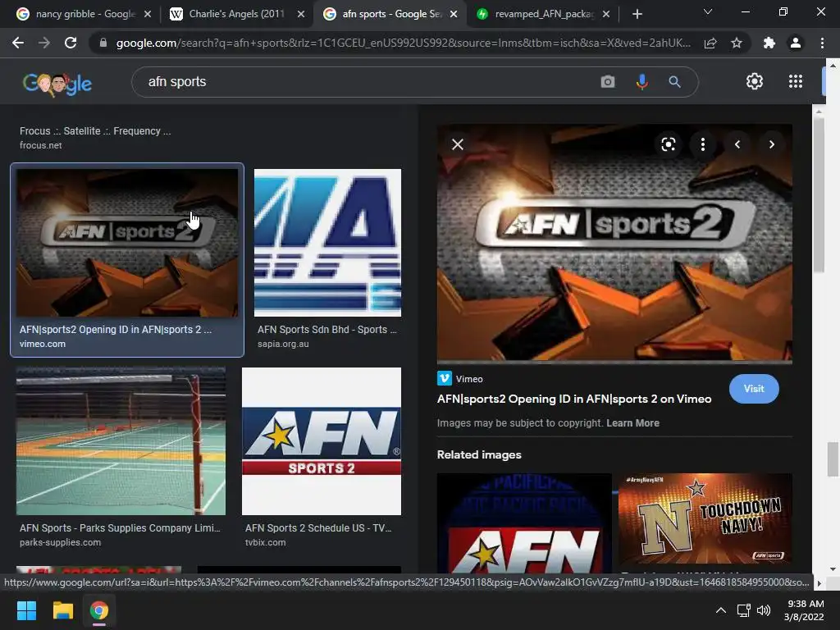Image resolution: width=840 pixels, height=630 pixels.
Task: Open the network status tray icon
Action: click(x=743, y=610)
